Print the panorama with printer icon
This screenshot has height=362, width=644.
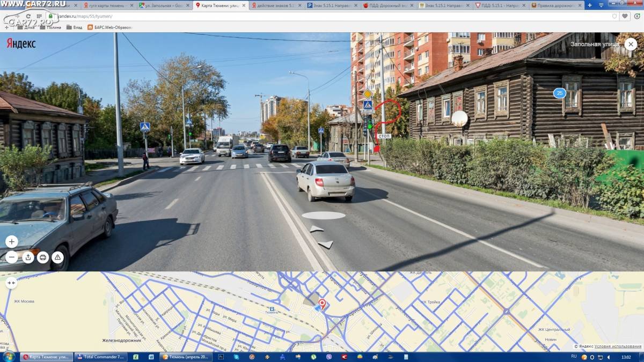pos(43,257)
